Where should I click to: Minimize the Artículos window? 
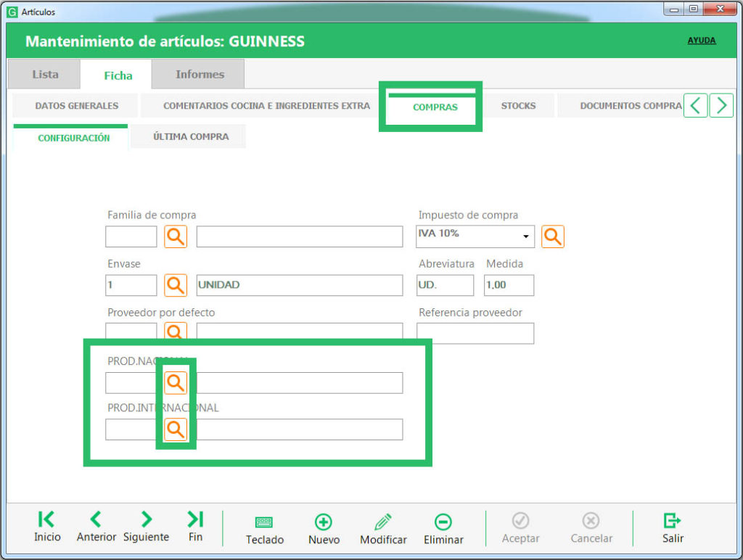[674, 9]
